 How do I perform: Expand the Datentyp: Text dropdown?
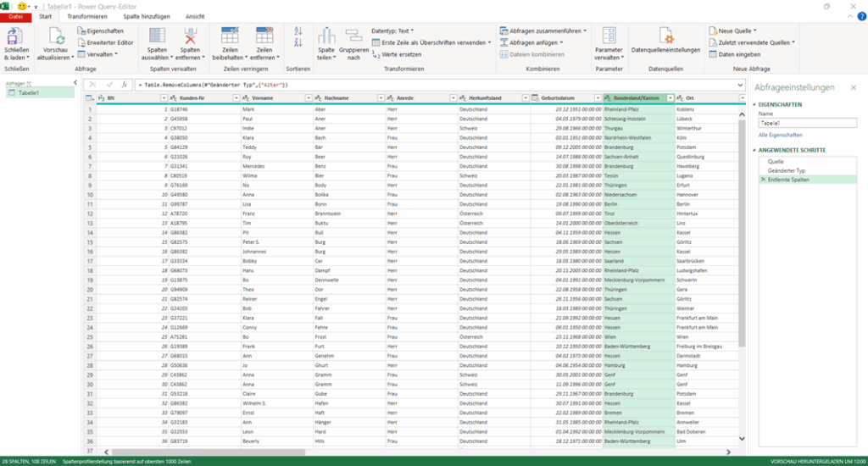point(392,31)
